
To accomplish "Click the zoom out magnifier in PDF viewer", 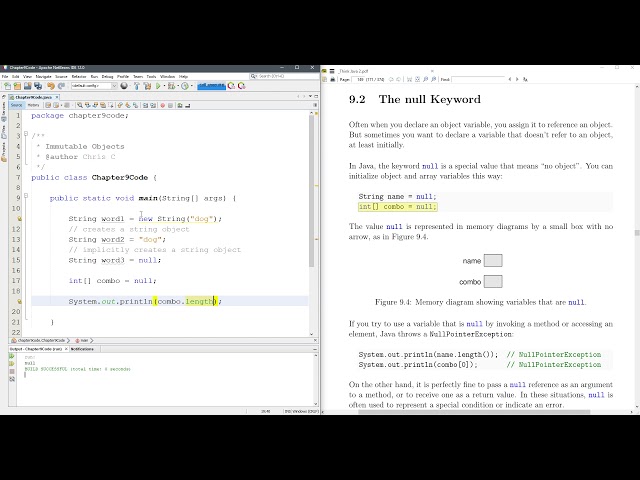I will [x=425, y=79].
